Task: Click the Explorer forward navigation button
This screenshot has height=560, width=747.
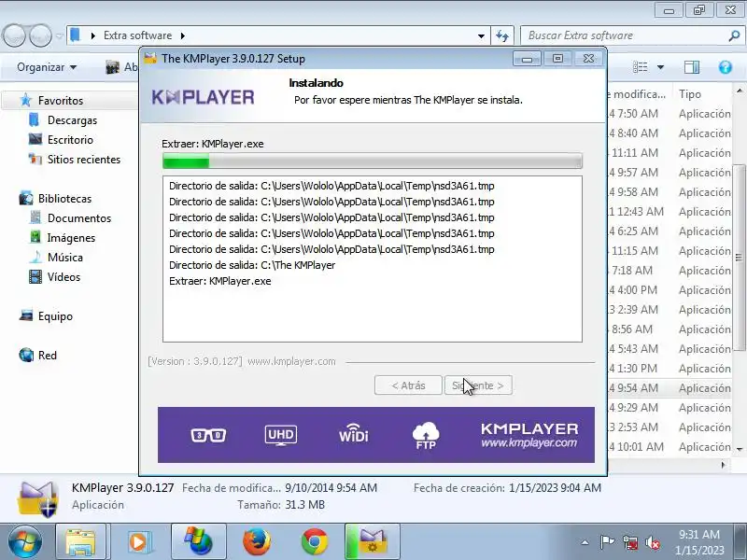Action: [40, 35]
